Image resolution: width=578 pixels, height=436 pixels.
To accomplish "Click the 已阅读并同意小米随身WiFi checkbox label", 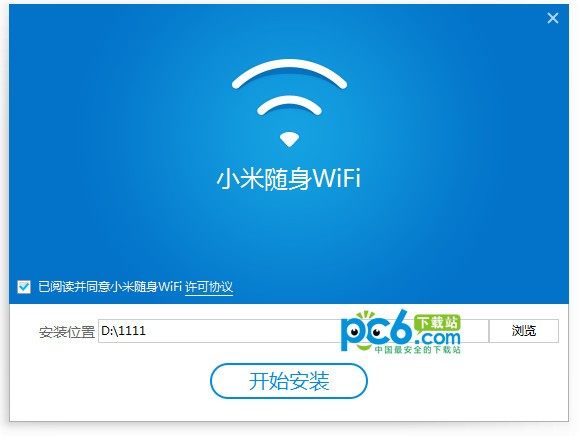I will click(x=110, y=287).
